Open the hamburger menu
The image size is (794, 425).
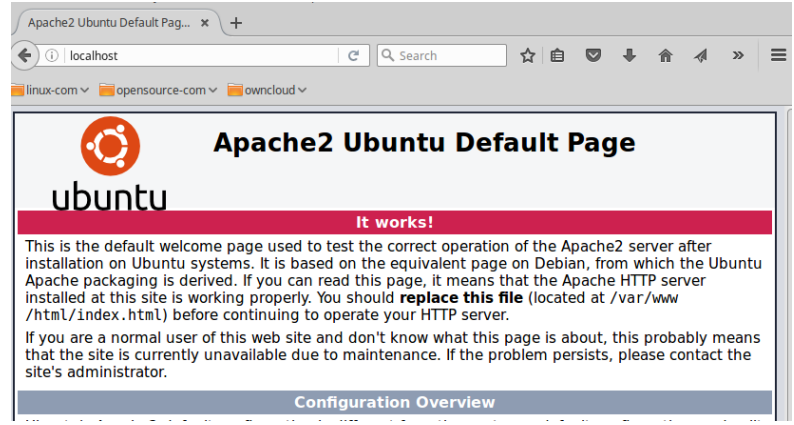point(778,55)
